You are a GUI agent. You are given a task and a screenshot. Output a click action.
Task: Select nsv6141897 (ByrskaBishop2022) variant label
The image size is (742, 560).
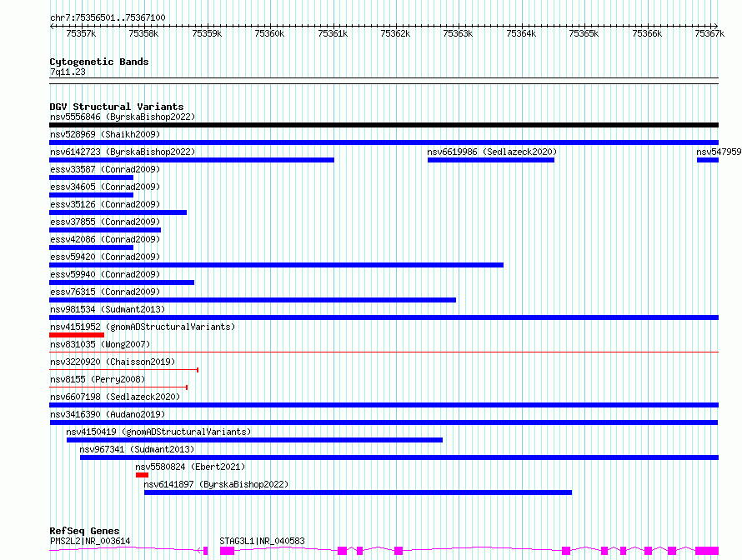tap(216, 484)
